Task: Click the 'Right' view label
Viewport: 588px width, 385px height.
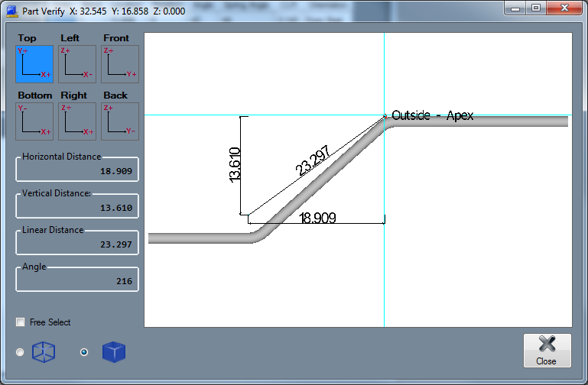Action: coord(74,95)
